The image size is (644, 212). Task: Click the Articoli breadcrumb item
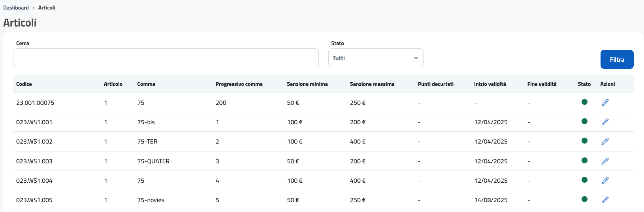(x=47, y=8)
